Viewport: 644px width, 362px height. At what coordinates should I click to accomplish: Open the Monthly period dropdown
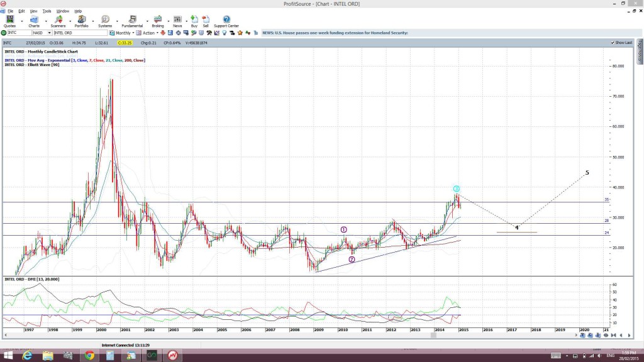point(133,33)
